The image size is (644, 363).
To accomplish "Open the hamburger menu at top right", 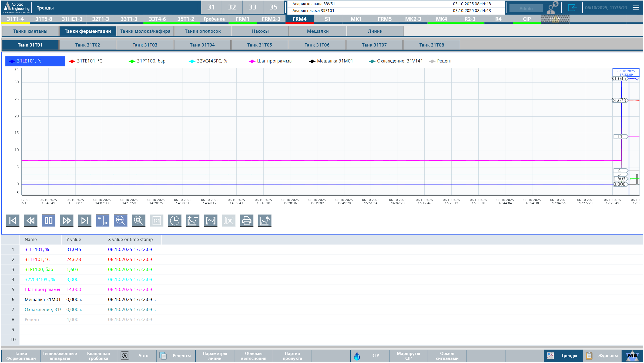I will [x=636, y=8].
